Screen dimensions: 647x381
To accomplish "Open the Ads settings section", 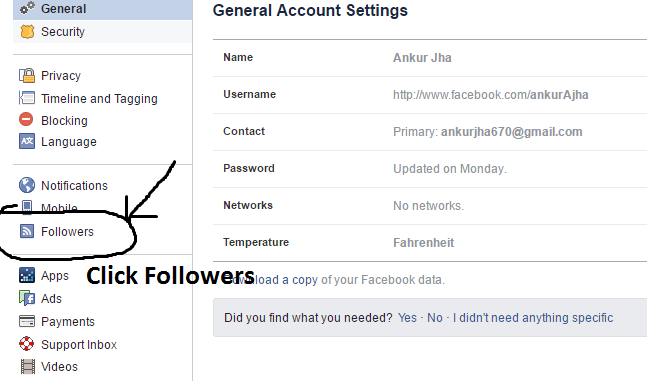I will tap(51, 298).
